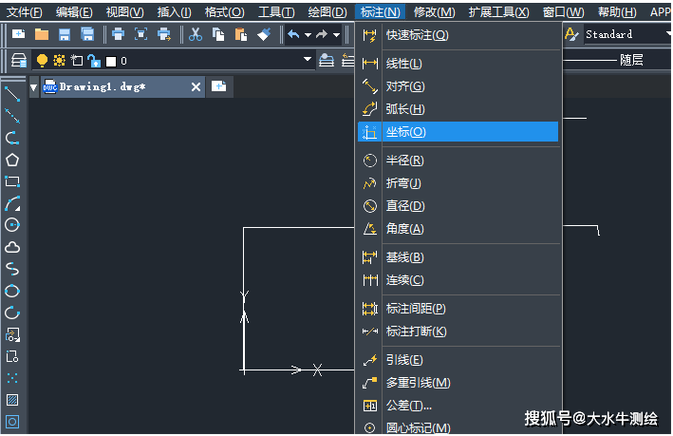Choose 引线(E) leader entry
The height and width of the screenshot is (436, 673).
pos(458,360)
